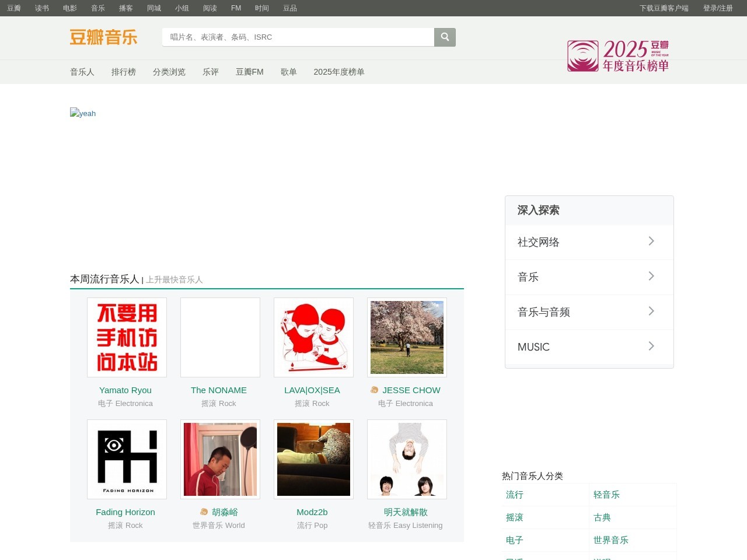
Task: Open Fading Horizon logo thumbnail
Action: click(127, 459)
